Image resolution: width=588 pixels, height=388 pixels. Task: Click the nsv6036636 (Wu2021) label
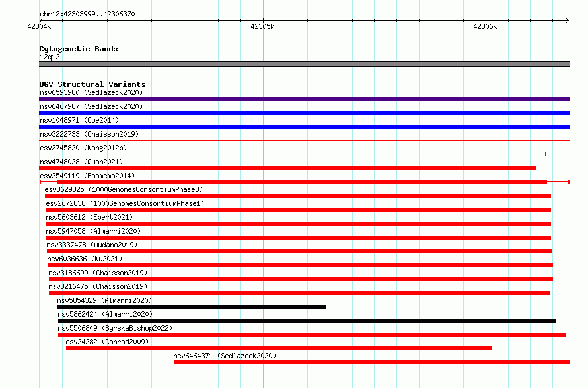[85, 259]
